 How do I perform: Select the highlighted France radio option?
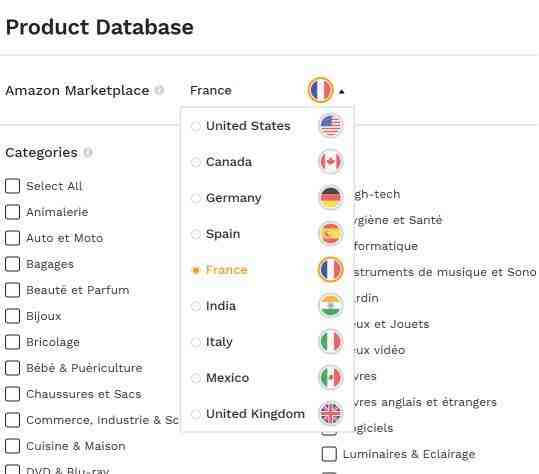pyautogui.click(x=196, y=270)
